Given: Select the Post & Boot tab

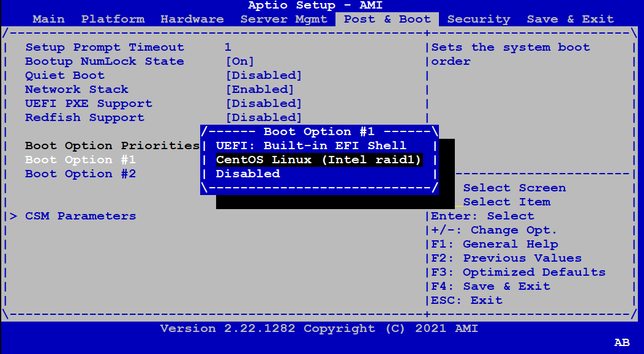Looking at the screenshot, I should [x=388, y=20].
